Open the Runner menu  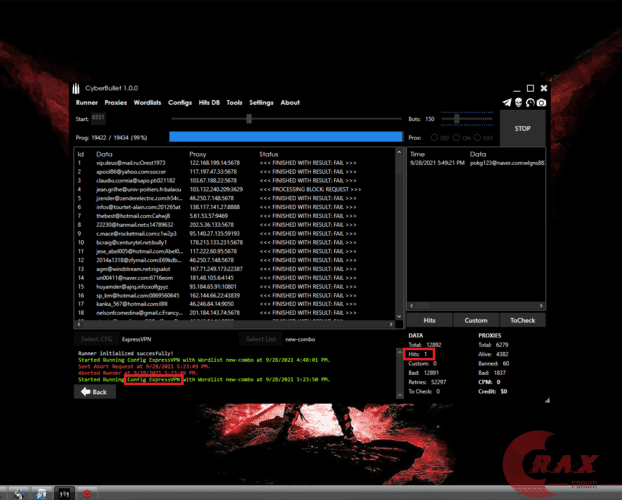click(x=86, y=103)
